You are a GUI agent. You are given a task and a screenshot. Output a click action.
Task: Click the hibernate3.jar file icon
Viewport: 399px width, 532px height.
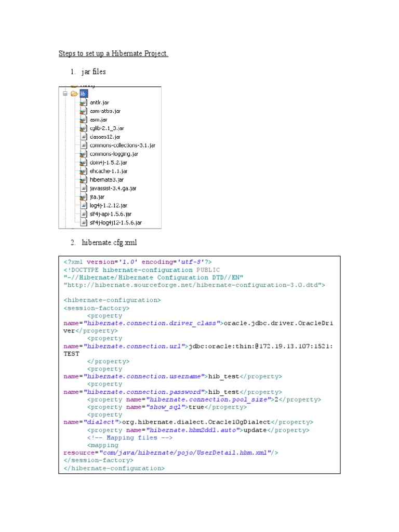[x=84, y=179]
